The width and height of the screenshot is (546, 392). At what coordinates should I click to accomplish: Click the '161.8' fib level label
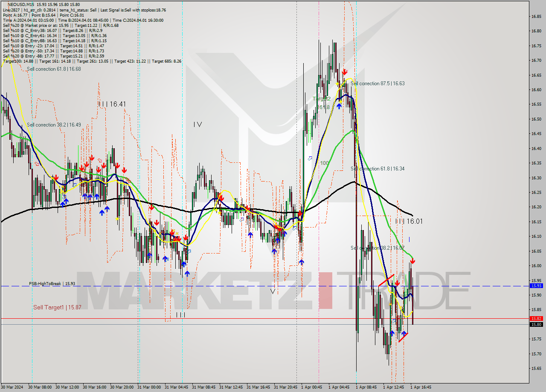(x=324, y=107)
